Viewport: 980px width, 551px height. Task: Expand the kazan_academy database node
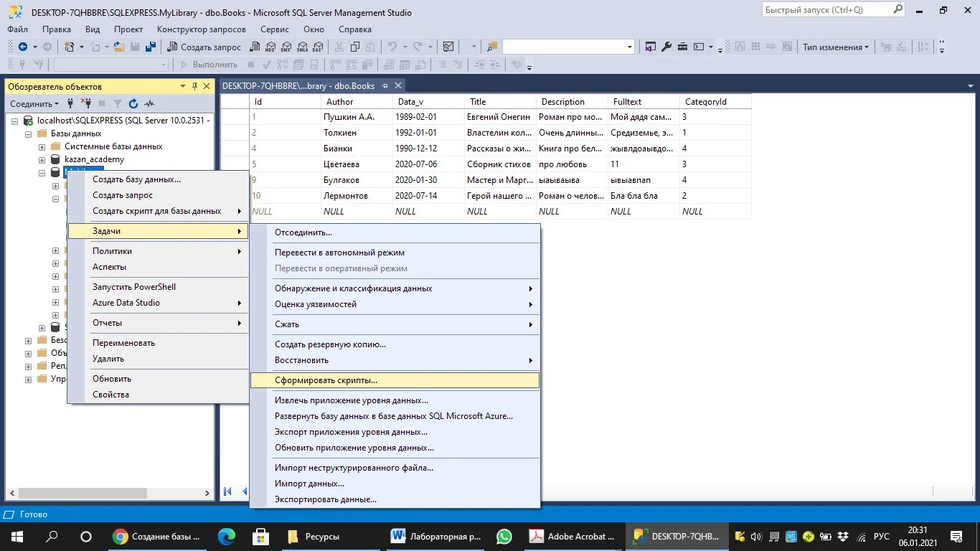42,159
